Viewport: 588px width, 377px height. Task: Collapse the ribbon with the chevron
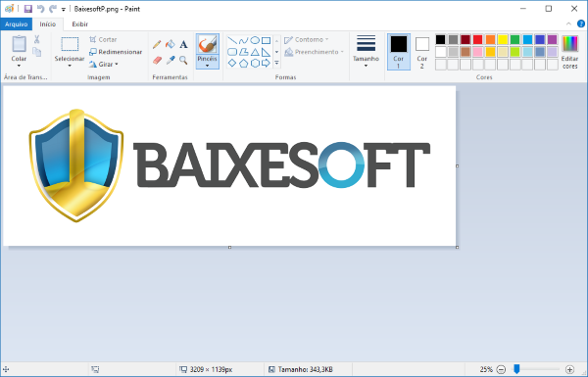568,24
